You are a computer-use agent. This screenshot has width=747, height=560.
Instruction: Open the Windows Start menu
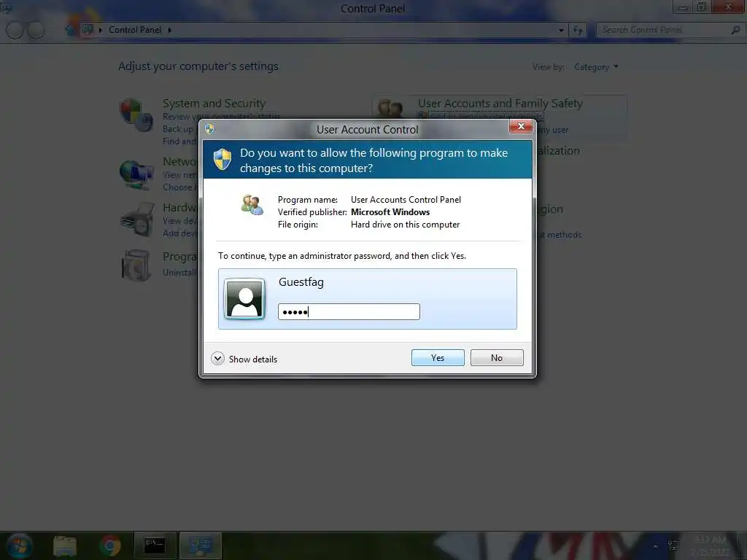(x=20, y=545)
